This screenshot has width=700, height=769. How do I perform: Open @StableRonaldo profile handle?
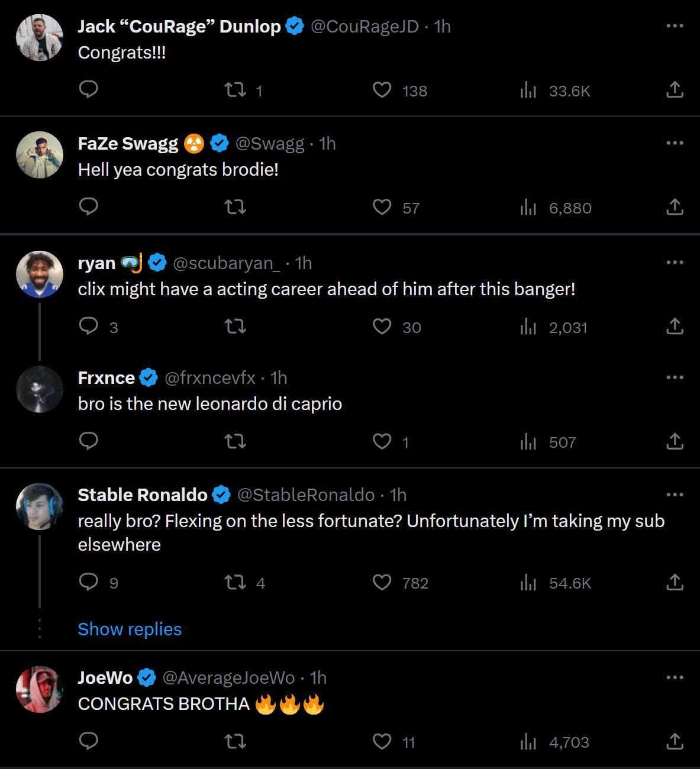pos(305,495)
